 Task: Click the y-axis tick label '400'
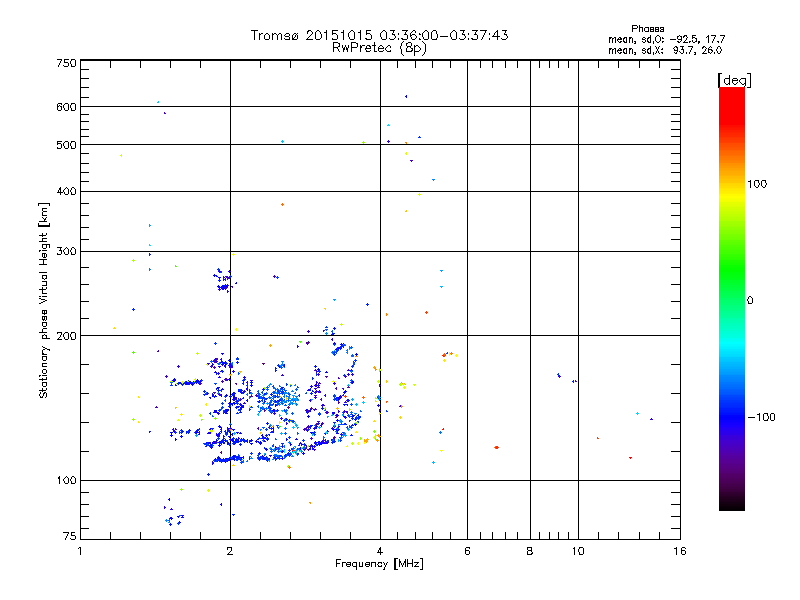point(67,191)
